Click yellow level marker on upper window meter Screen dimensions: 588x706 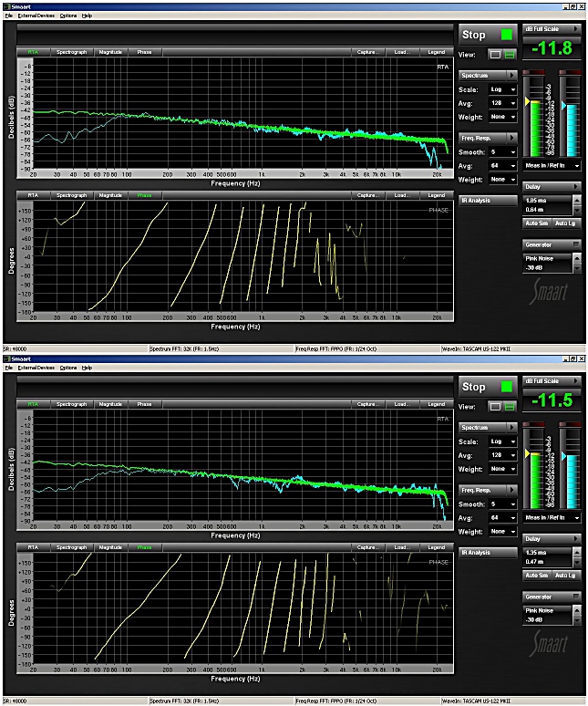coord(527,102)
